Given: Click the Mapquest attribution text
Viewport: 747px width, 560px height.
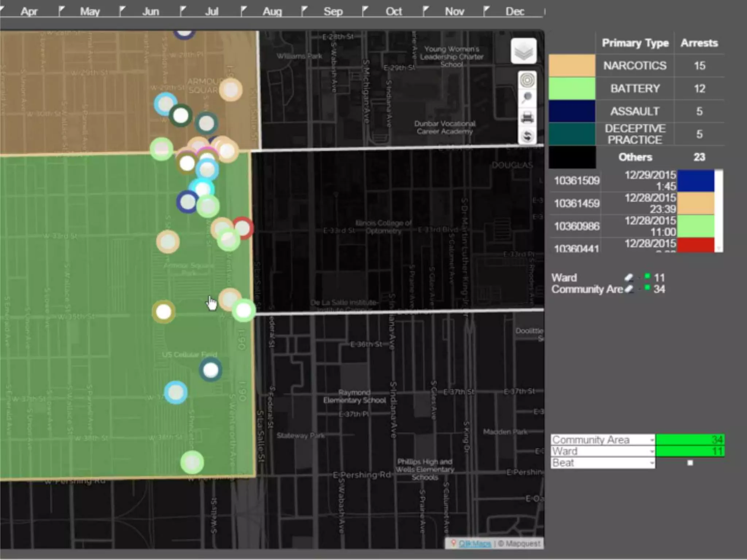Looking at the screenshot, I should pyautogui.click(x=519, y=544).
